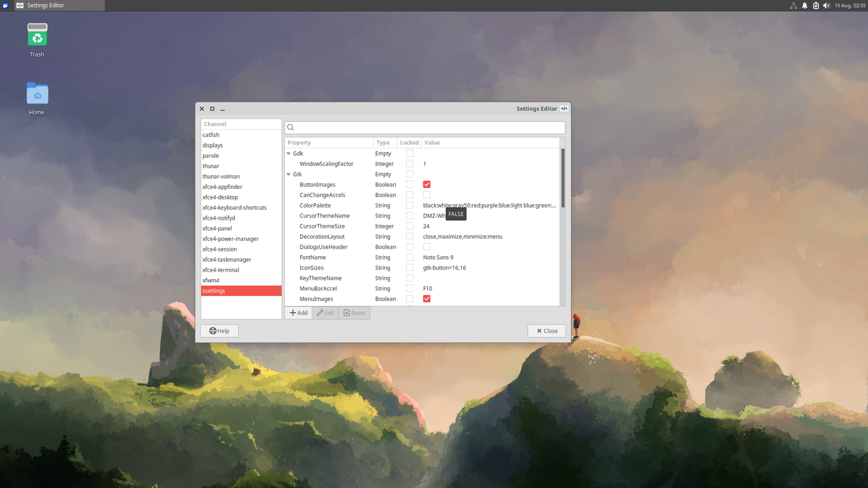The height and width of the screenshot is (488, 868).
Task: Click the Channel list header
Action: (241, 124)
